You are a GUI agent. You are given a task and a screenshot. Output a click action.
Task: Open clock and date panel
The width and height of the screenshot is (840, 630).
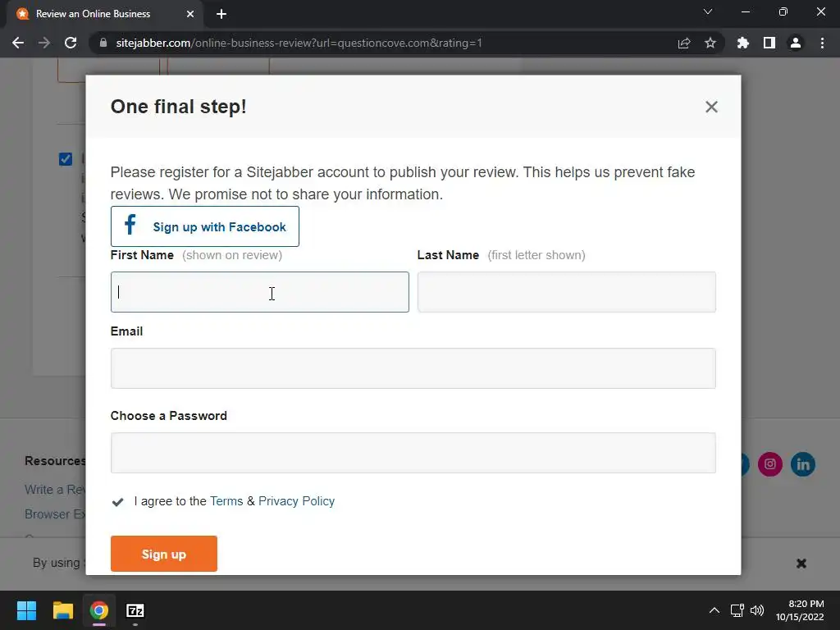pos(800,610)
